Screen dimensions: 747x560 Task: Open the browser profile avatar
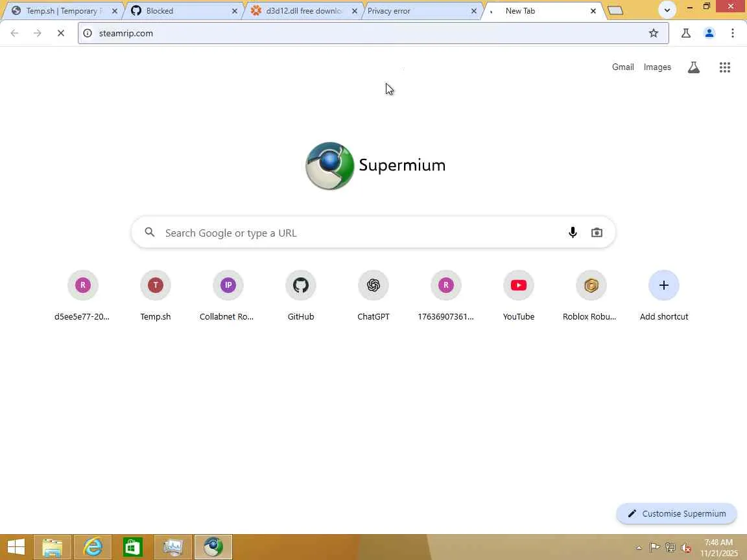pos(709,33)
